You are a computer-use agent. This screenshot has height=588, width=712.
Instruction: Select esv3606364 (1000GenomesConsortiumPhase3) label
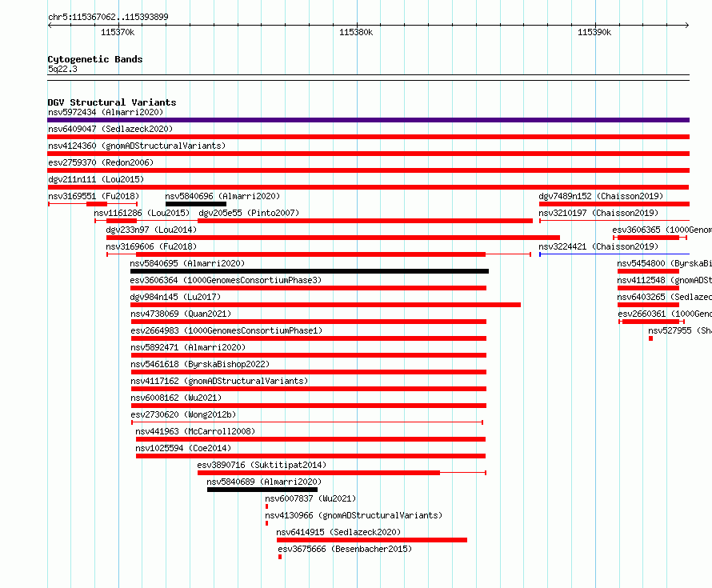[226, 280]
